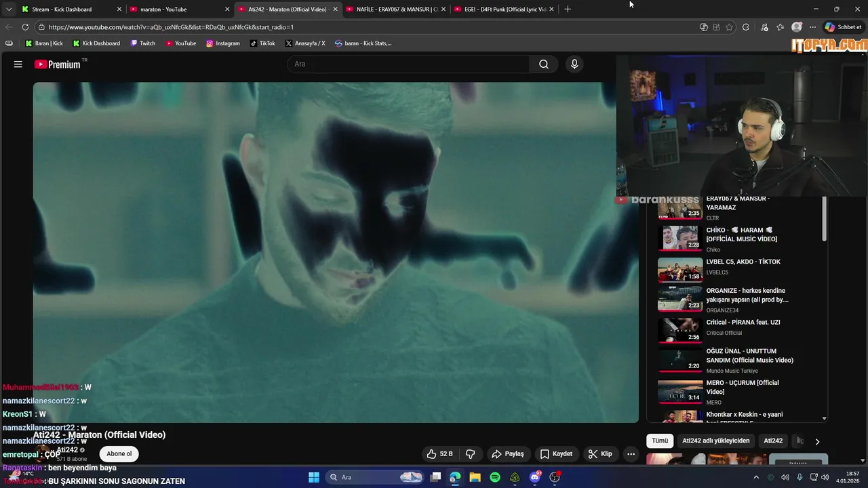Create a clip with the Klip button

coord(600,454)
